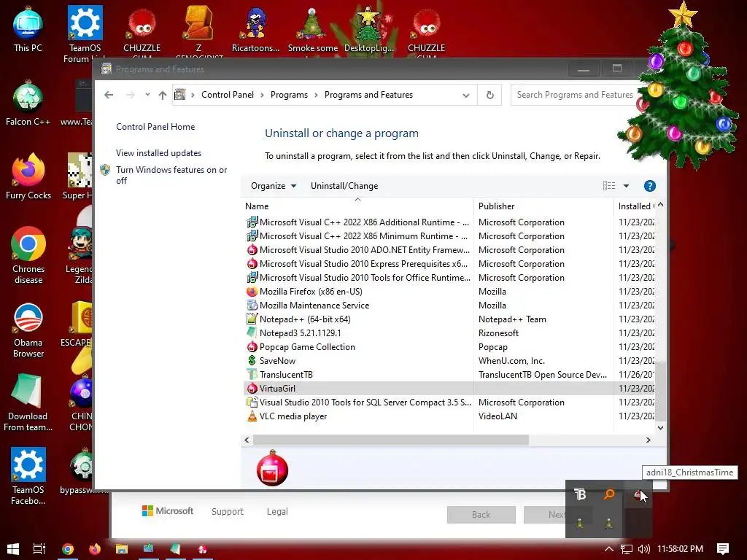Click the volume icon in system tray

tap(643, 549)
